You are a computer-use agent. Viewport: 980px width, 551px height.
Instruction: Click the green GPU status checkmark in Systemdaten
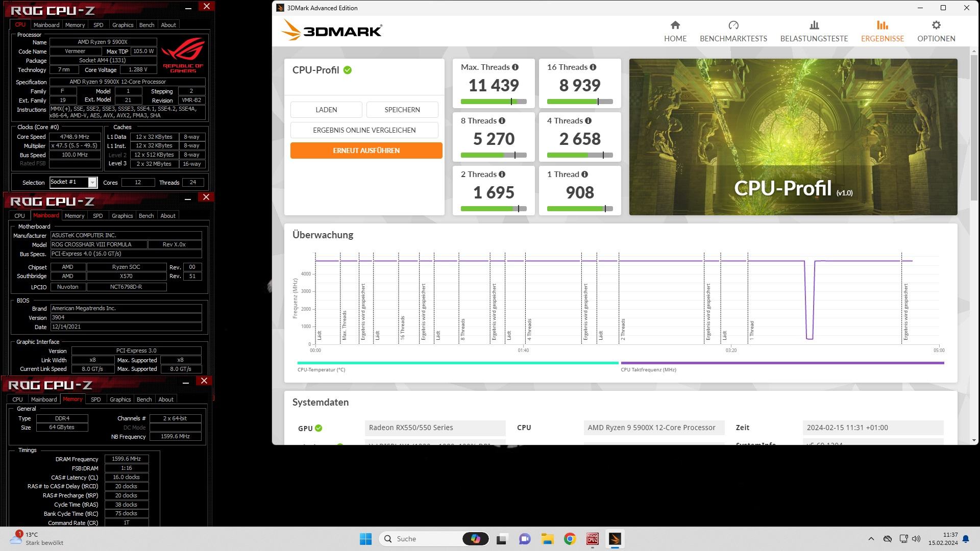318,428
